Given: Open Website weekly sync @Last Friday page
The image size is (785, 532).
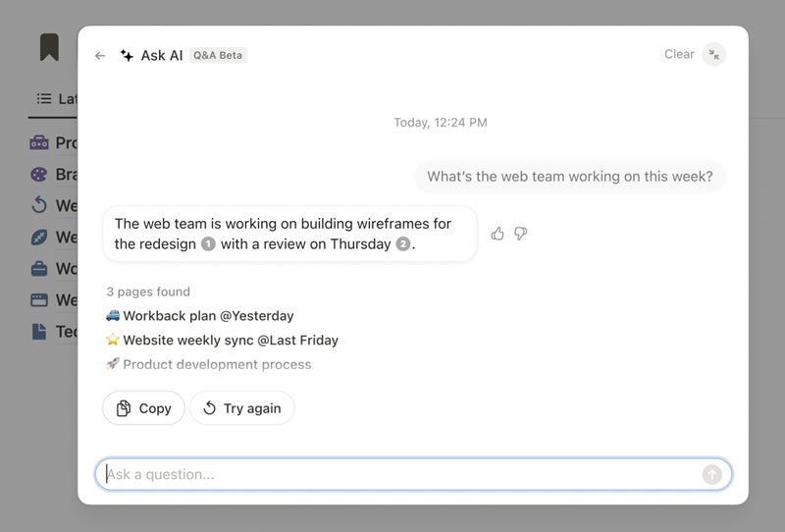Looking at the screenshot, I should point(223,341).
